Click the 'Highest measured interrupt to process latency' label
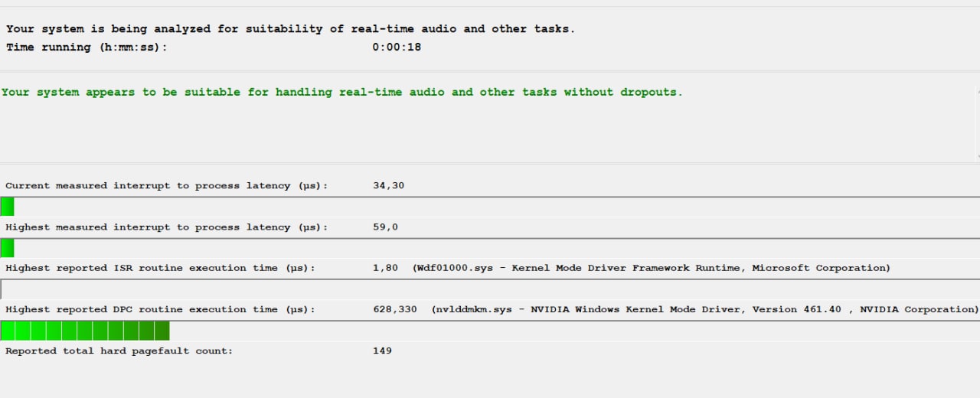 [166, 227]
